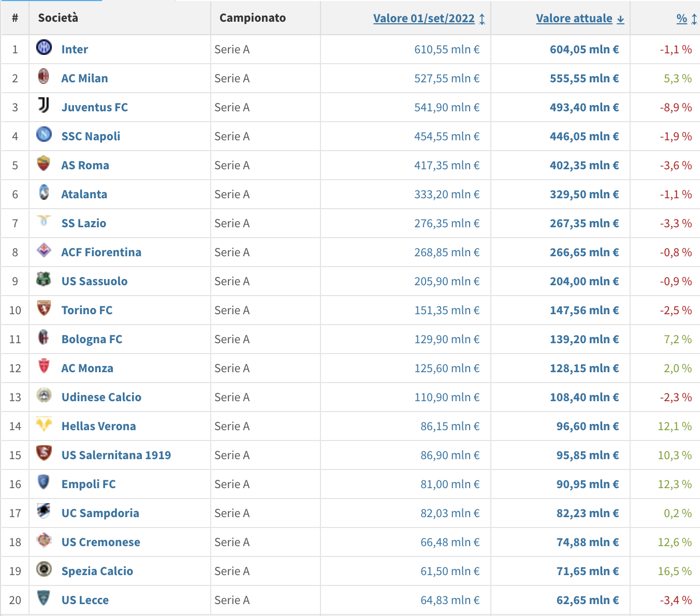Click the AS Roma crest icon

pyautogui.click(x=44, y=163)
